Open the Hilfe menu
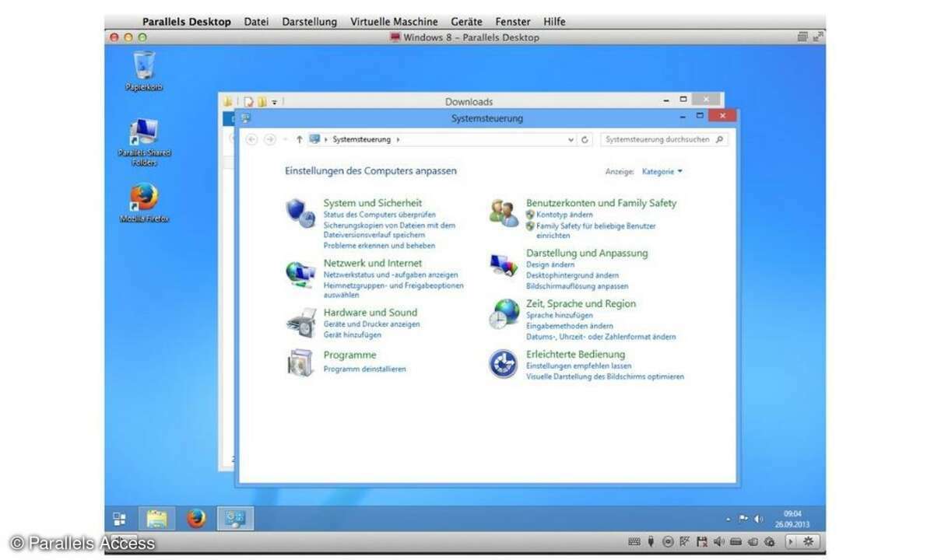The image size is (934, 560). 555,22
